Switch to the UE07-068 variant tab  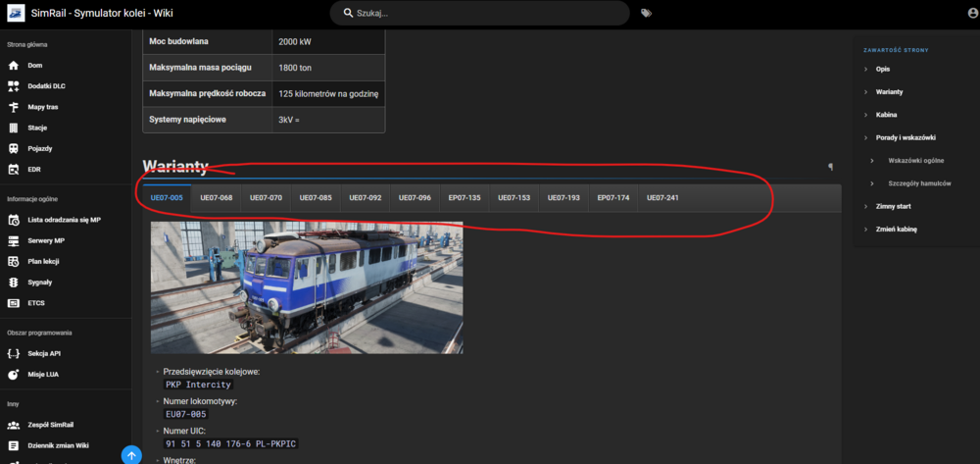[x=216, y=197]
